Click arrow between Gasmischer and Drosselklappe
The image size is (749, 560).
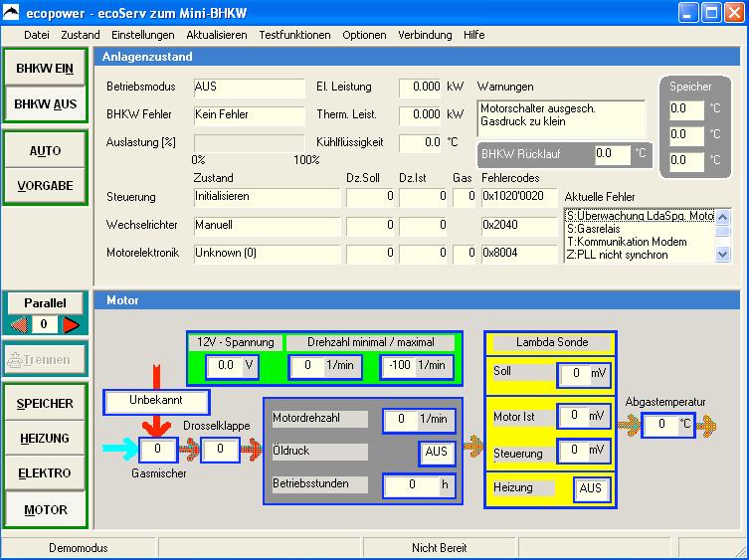click(189, 450)
